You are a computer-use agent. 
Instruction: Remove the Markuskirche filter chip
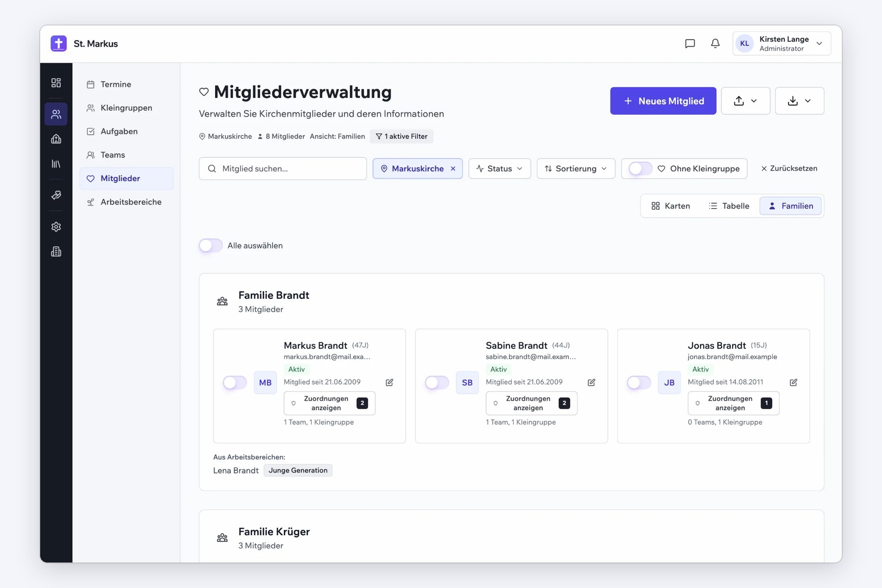pos(453,169)
